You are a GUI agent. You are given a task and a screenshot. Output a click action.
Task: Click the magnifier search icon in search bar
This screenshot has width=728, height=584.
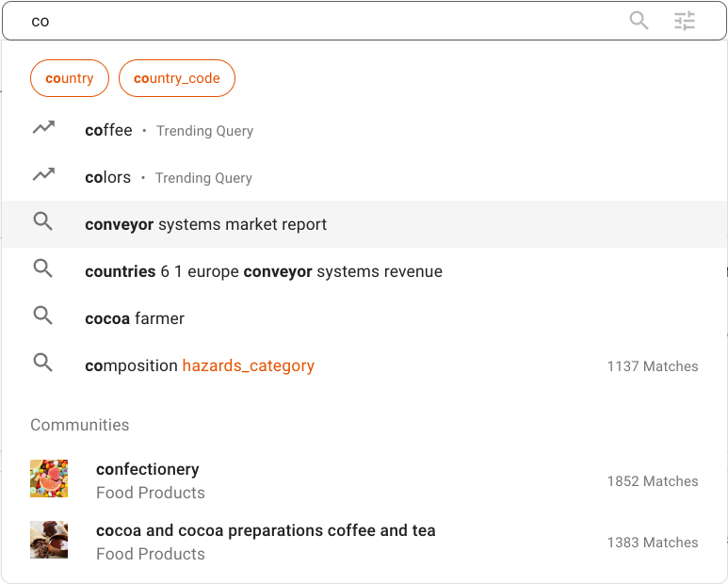coord(639,21)
